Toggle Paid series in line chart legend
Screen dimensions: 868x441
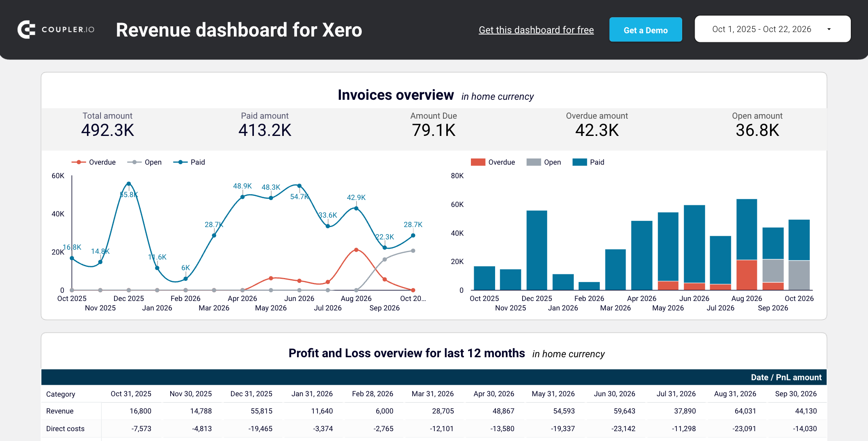[x=189, y=162]
